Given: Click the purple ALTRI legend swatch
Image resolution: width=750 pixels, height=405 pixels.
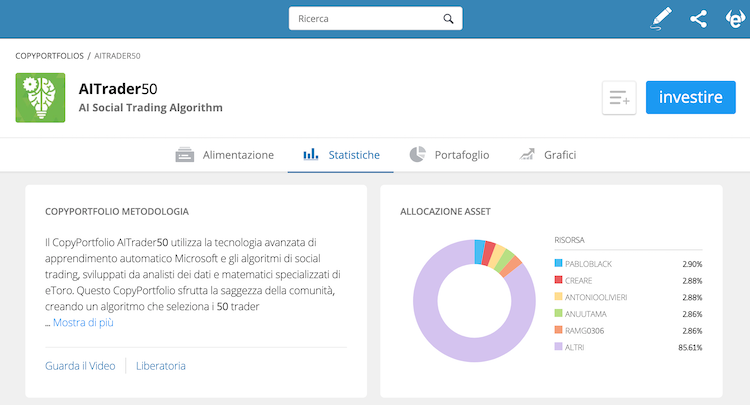Looking at the screenshot, I should pos(558,347).
